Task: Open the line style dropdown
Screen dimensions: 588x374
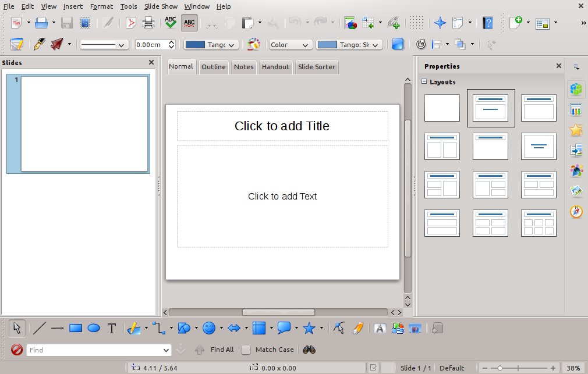Action: tap(104, 45)
